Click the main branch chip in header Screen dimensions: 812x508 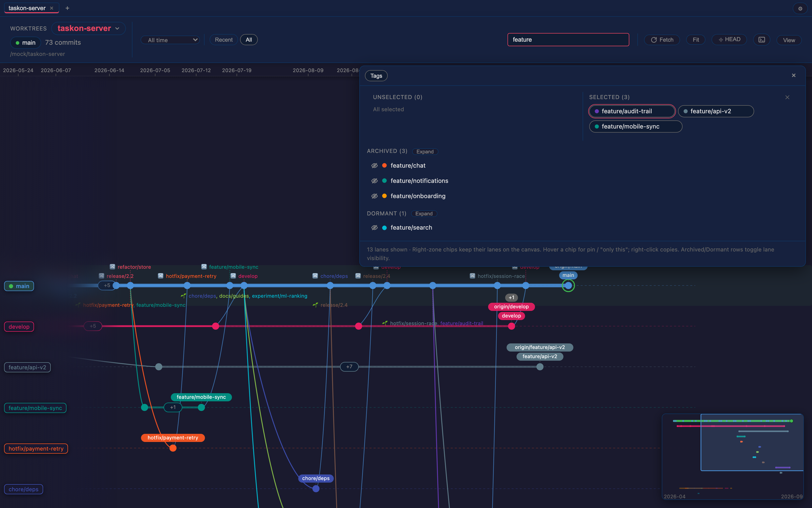tap(26, 43)
